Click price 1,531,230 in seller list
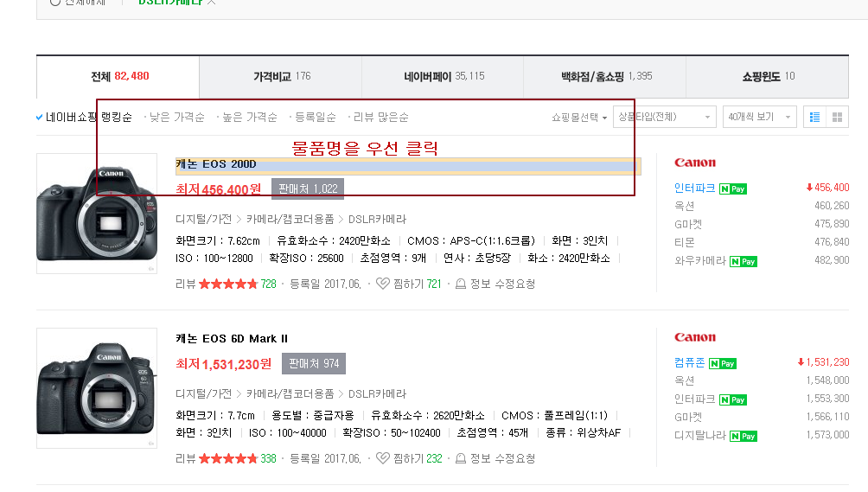 click(823, 362)
